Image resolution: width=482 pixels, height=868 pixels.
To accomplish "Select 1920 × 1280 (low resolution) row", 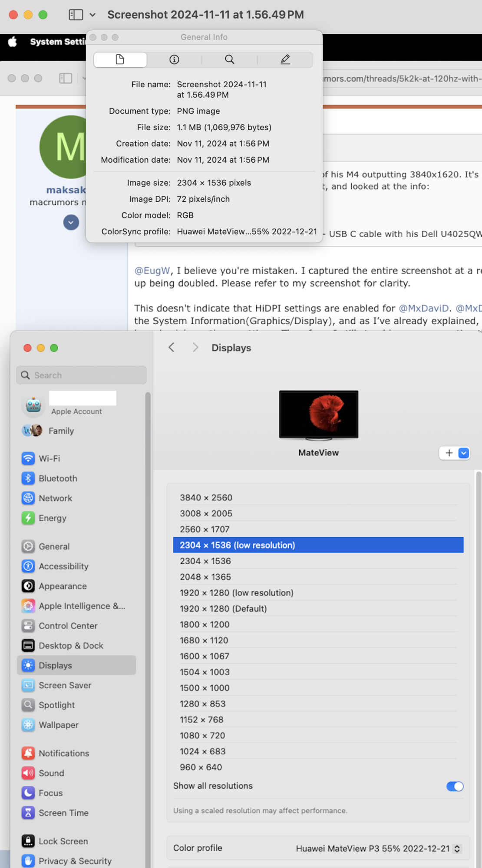I will pyautogui.click(x=318, y=593).
